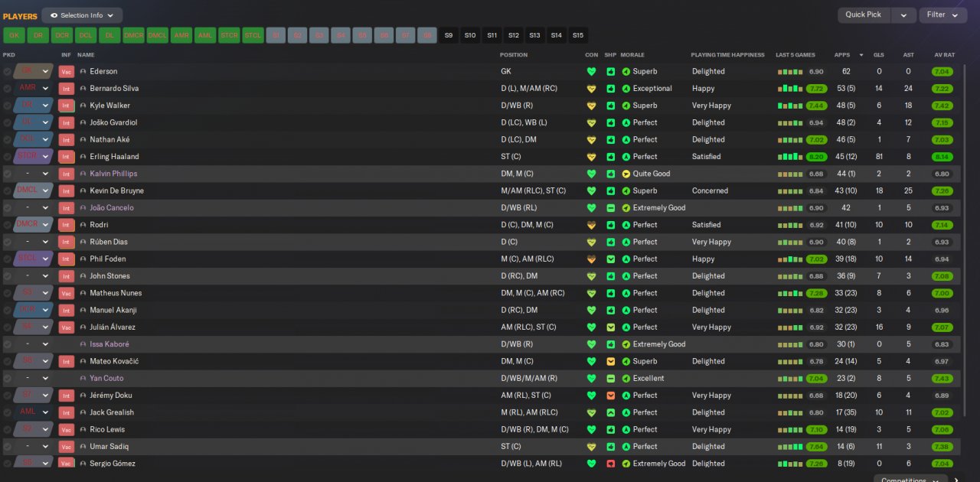980x482 pixels.
Task: Select the STCL position slot tab
Action: point(253,35)
